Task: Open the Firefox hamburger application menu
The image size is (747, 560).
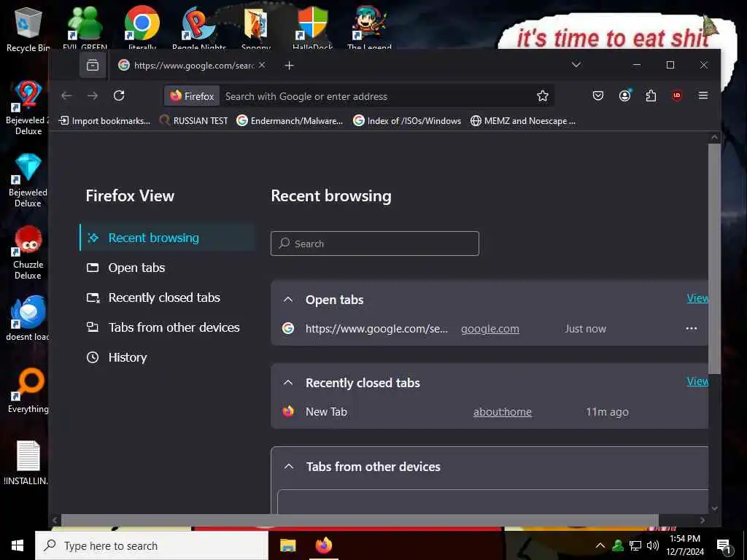Action: [703, 96]
